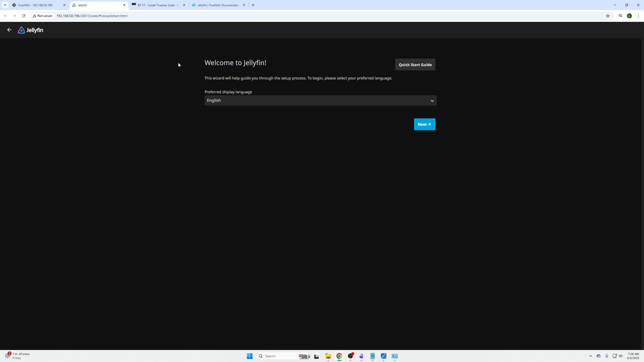The image size is (644, 362).
Task: Open the clock showing 7:26 AM
Action: click(633, 356)
